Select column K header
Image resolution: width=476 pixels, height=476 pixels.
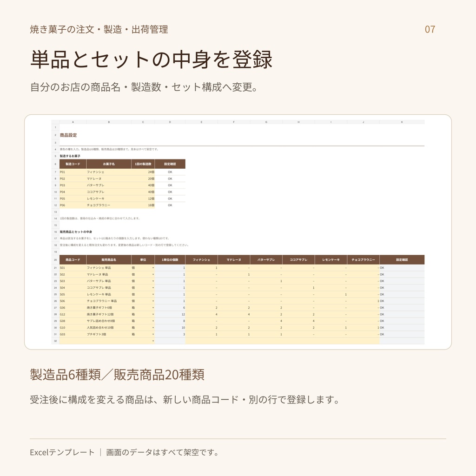pyautogui.click(x=402, y=122)
